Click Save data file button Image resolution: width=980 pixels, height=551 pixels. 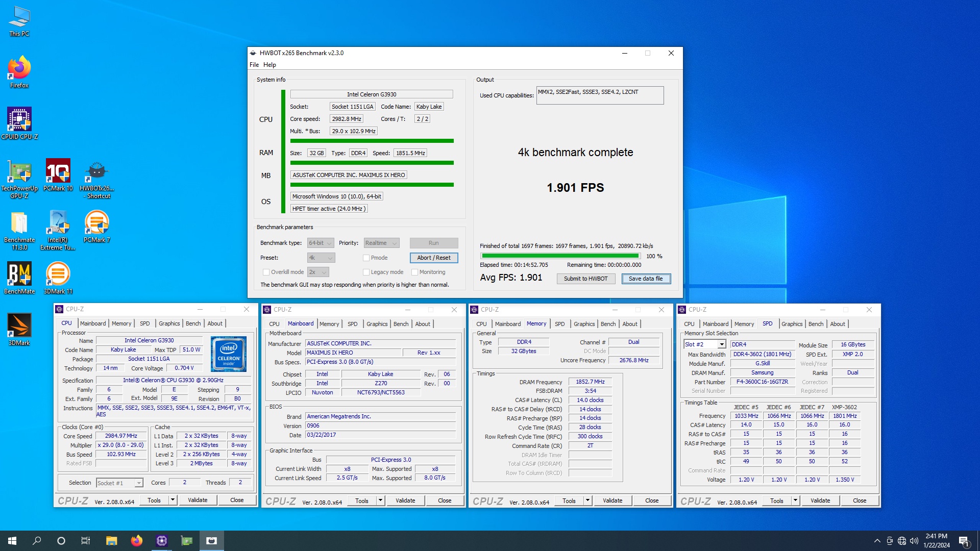646,279
